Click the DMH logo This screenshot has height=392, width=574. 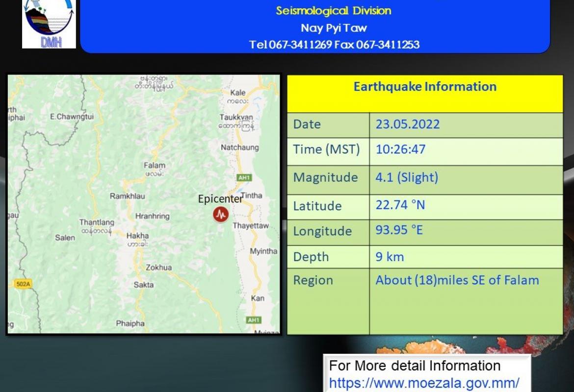(x=49, y=24)
